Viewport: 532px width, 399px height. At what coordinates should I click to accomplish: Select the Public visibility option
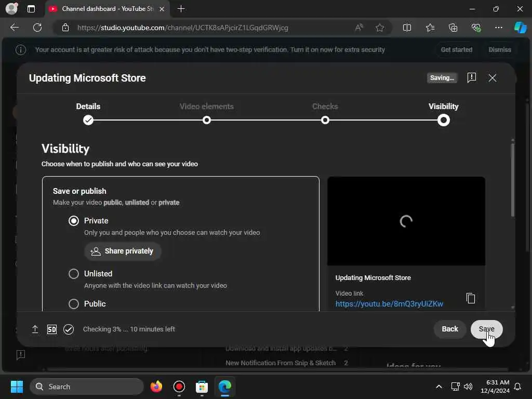[74, 303]
